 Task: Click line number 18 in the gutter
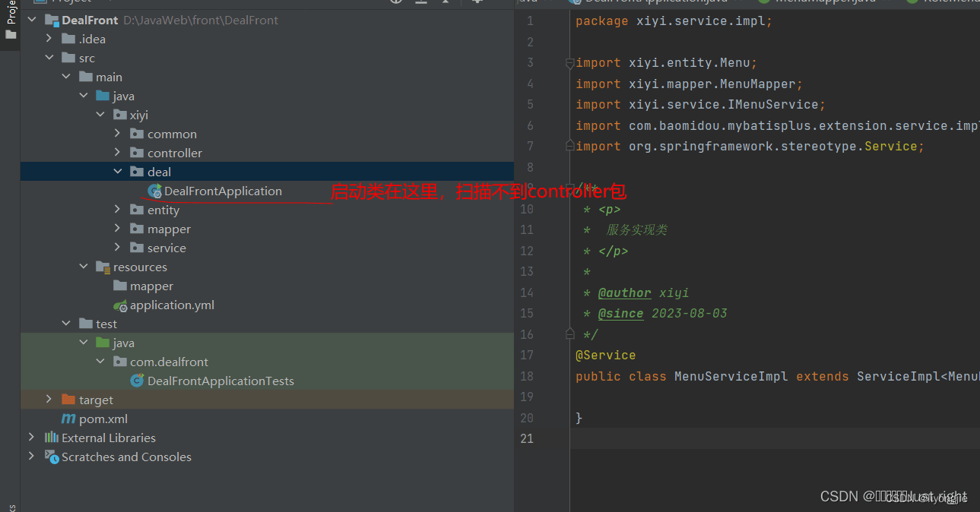[527, 376]
